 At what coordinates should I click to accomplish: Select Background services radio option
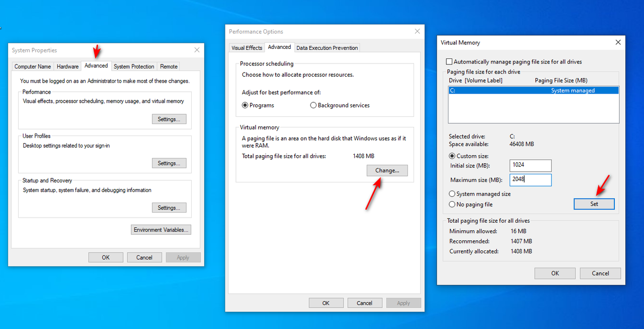click(x=340, y=105)
